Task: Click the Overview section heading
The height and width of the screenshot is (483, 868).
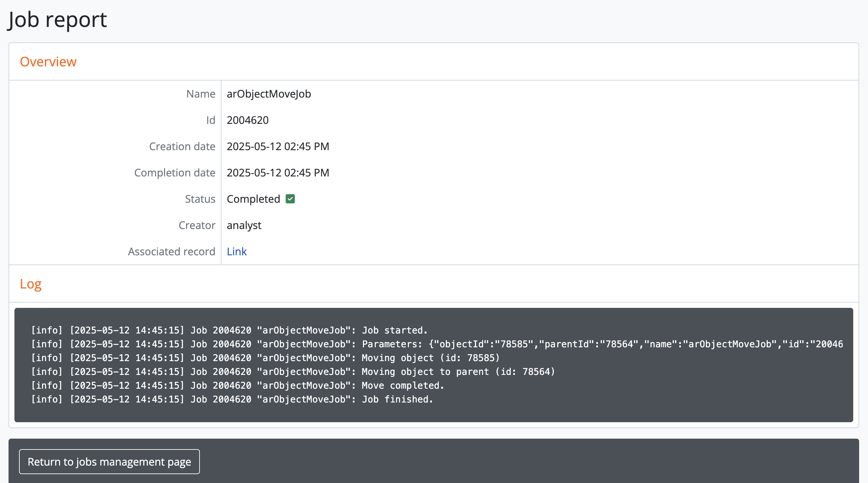Action: (x=48, y=62)
